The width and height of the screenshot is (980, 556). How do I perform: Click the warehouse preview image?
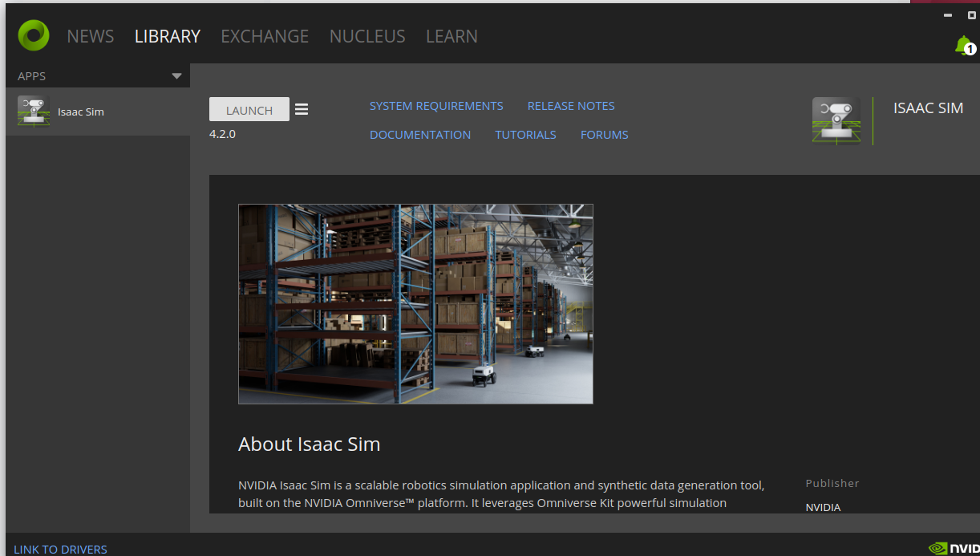(x=415, y=304)
